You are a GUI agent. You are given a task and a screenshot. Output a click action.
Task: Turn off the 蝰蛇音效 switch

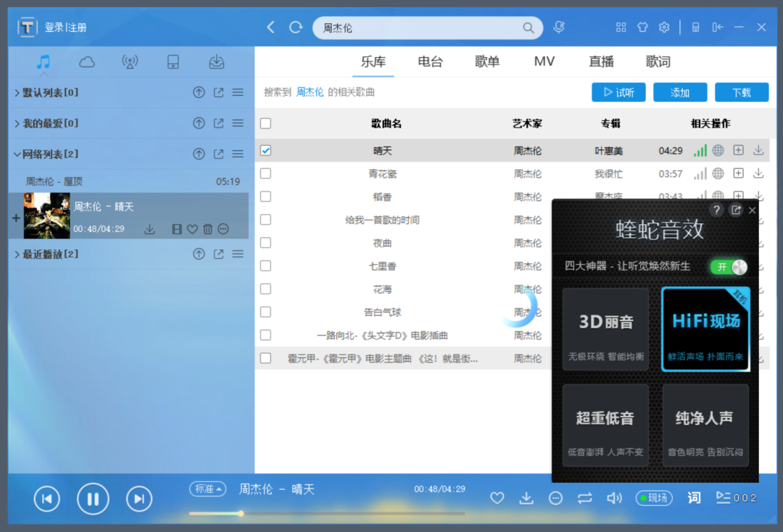[729, 267]
